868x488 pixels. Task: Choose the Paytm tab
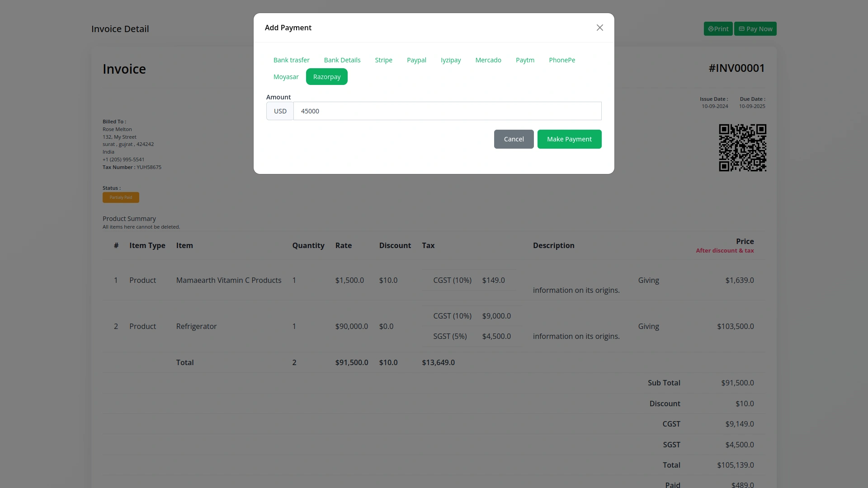point(525,60)
